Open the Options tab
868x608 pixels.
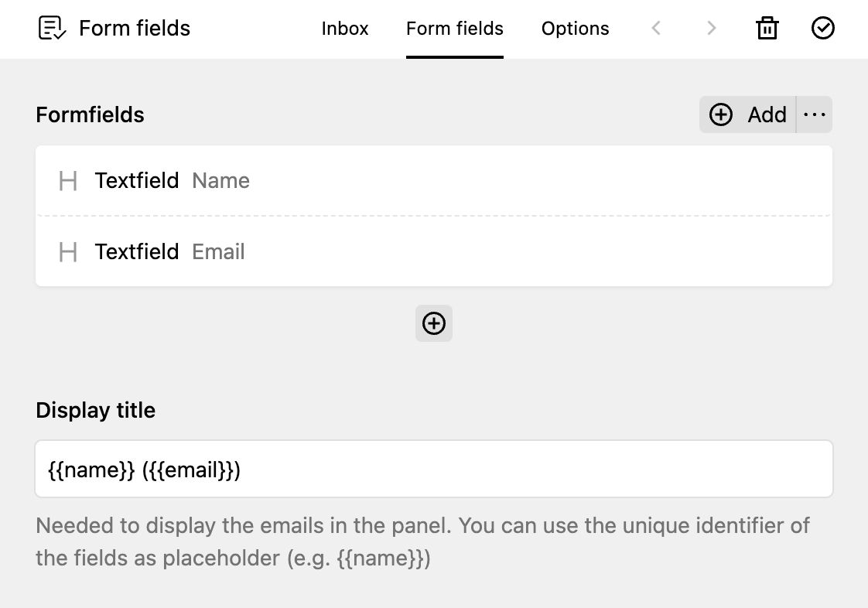[575, 28]
